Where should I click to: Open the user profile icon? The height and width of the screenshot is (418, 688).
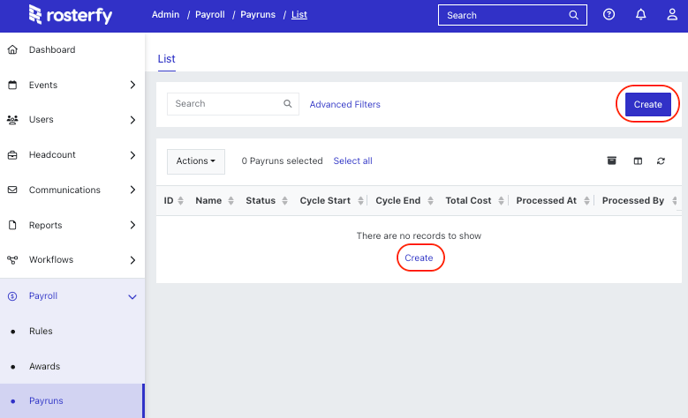pos(672,14)
